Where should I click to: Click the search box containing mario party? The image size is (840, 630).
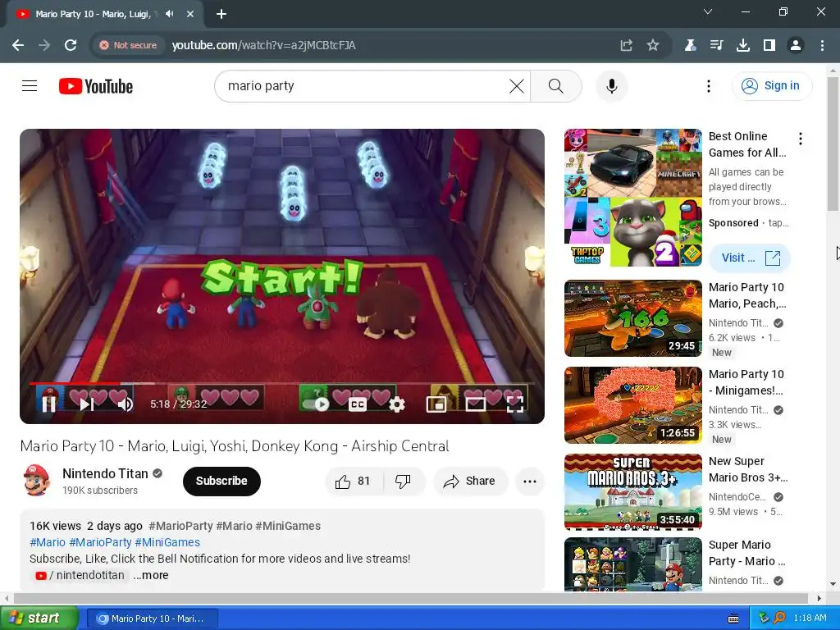364,85
